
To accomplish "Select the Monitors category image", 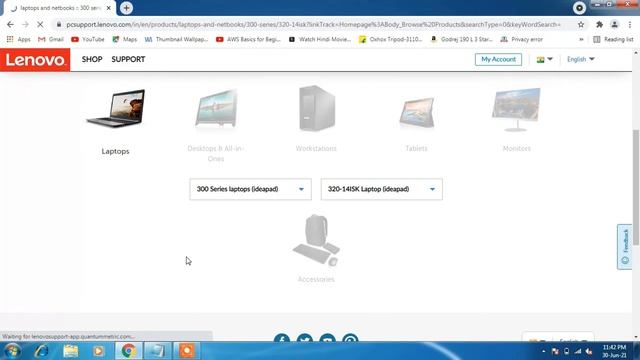I will [x=516, y=109].
